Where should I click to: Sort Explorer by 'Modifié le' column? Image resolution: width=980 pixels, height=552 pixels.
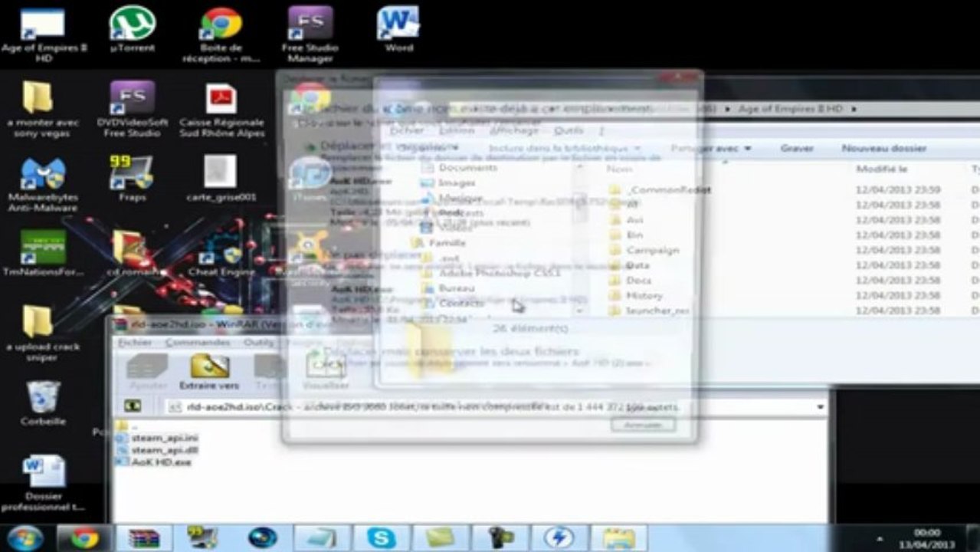click(882, 169)
